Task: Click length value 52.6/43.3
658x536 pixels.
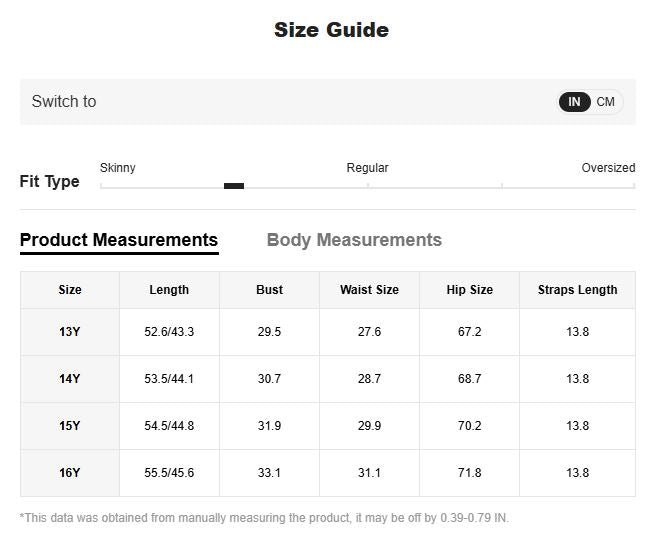Action: click(169, 332)
